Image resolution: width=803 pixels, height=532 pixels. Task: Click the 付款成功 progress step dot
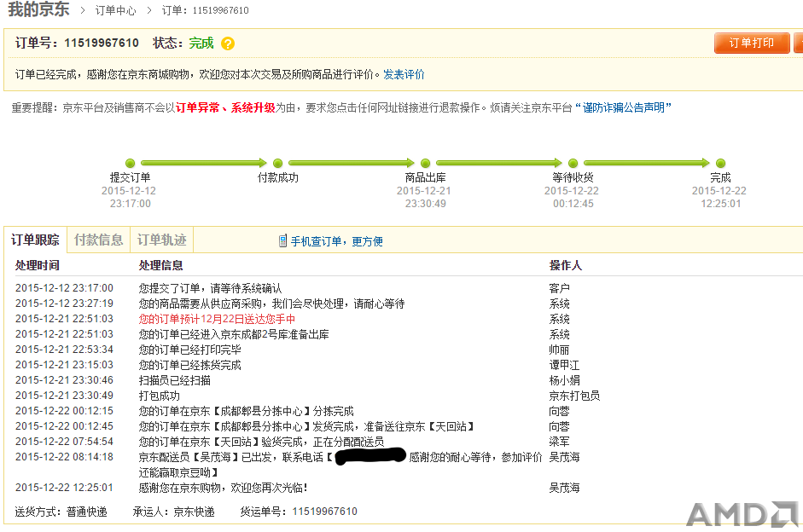point(277,163)
